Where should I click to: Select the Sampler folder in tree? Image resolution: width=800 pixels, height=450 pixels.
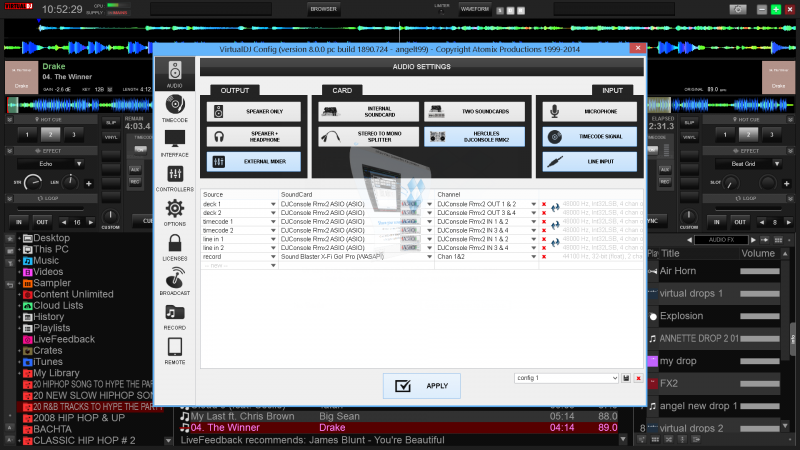click(x=52, y=283)
